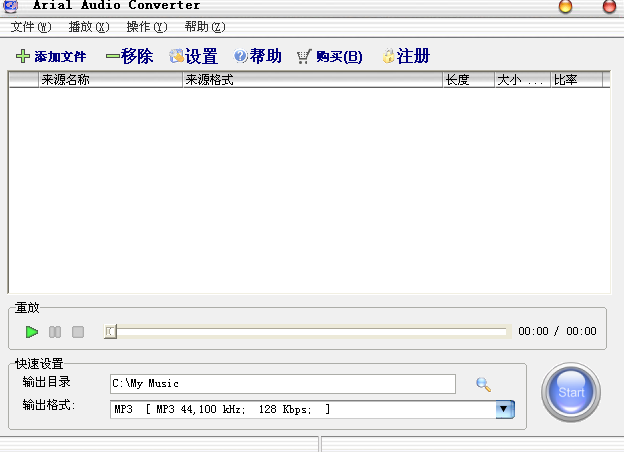Click the 帮助 toolbar button with question mark

click(x=257, y=56)
